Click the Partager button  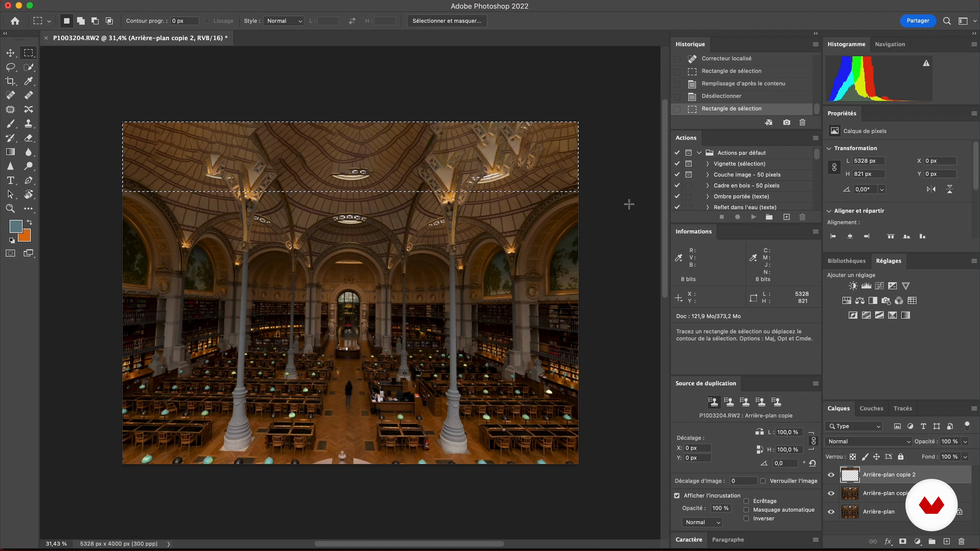pos(918,21)
